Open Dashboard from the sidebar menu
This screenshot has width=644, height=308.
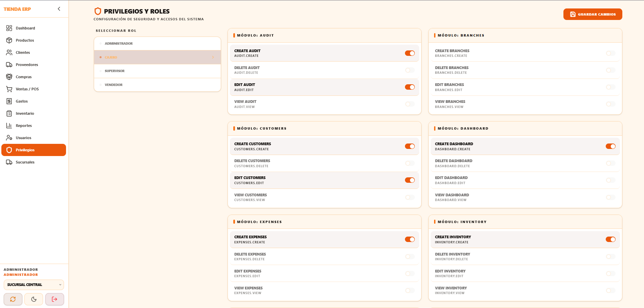[34, 28]
